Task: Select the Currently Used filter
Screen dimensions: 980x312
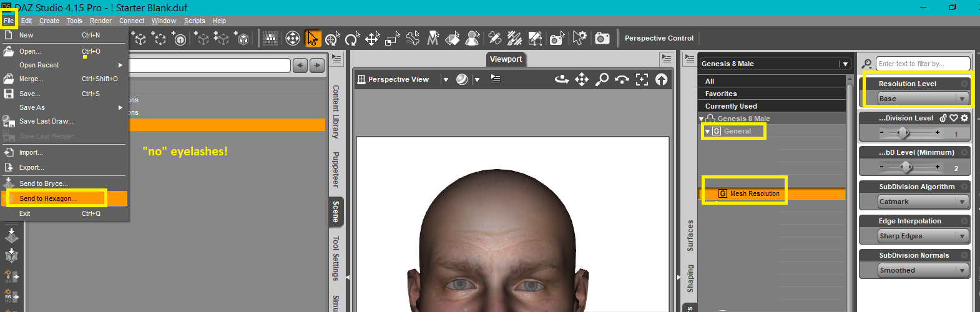Action: (731, 106)
